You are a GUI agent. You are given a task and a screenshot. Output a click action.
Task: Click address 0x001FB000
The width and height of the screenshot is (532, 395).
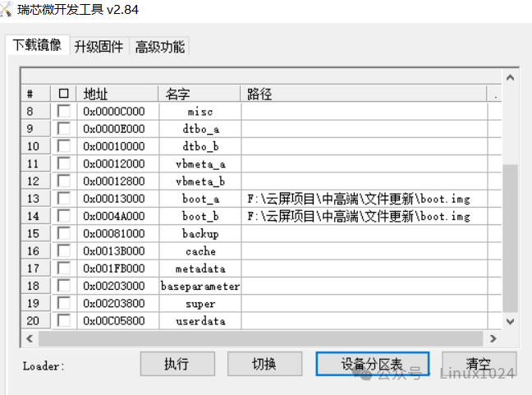(114, 269)
